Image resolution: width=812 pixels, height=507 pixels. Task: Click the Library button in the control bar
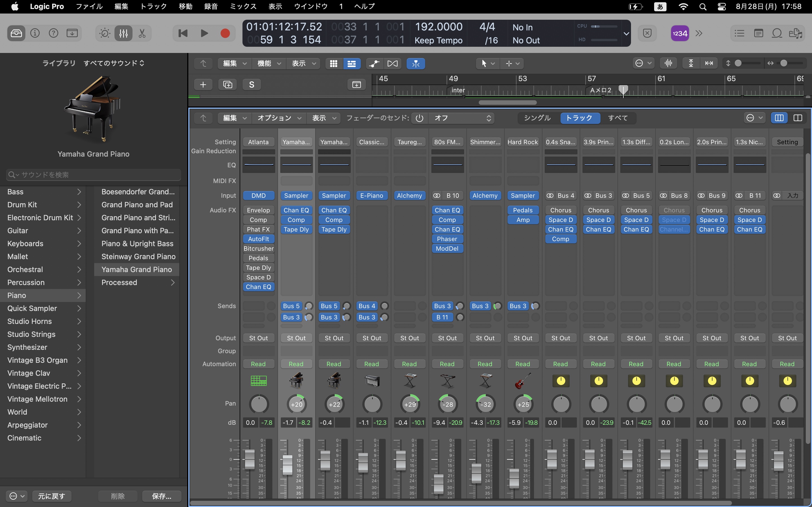point(16,33)
